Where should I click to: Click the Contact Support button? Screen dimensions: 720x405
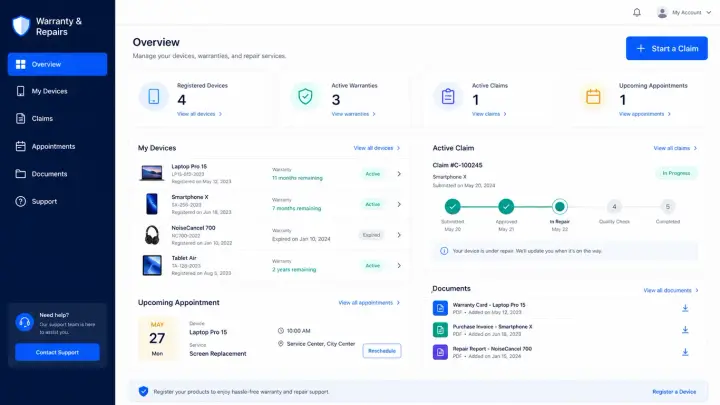(x=57, y=352)
